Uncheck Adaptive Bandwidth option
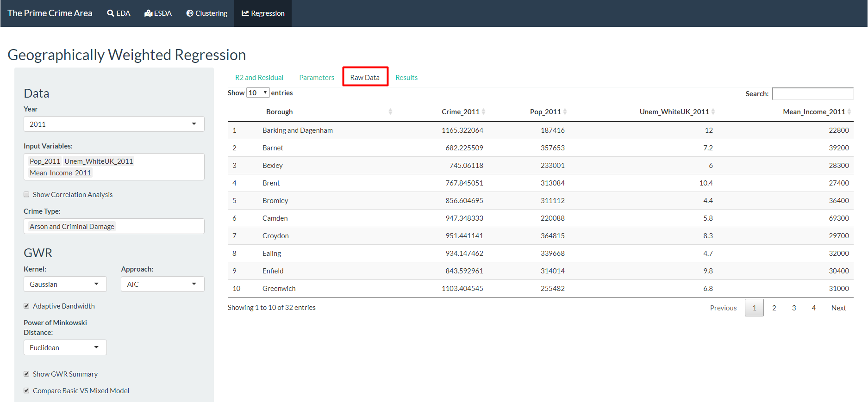 pyautogui.click(x=26, y=306)
